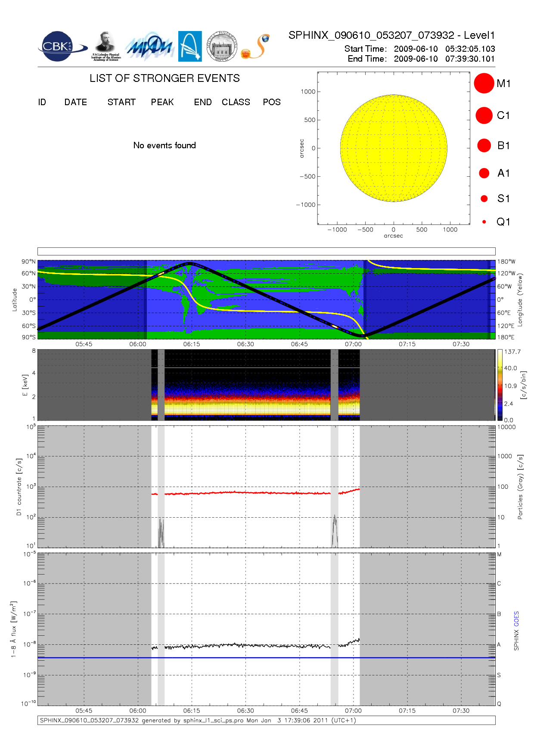
Task: Click the POS column header
Action: (272, 102)
